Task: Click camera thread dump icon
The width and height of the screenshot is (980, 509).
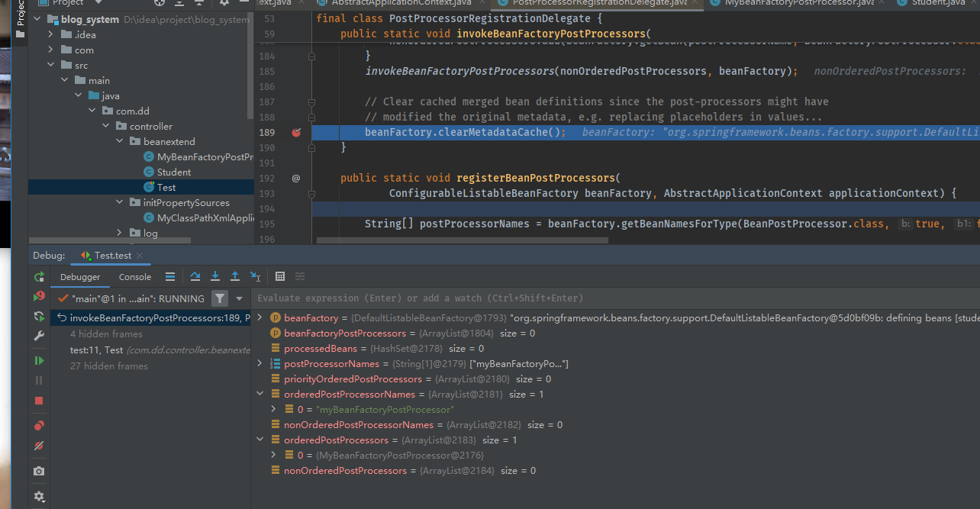Action: tap(39, 472)
